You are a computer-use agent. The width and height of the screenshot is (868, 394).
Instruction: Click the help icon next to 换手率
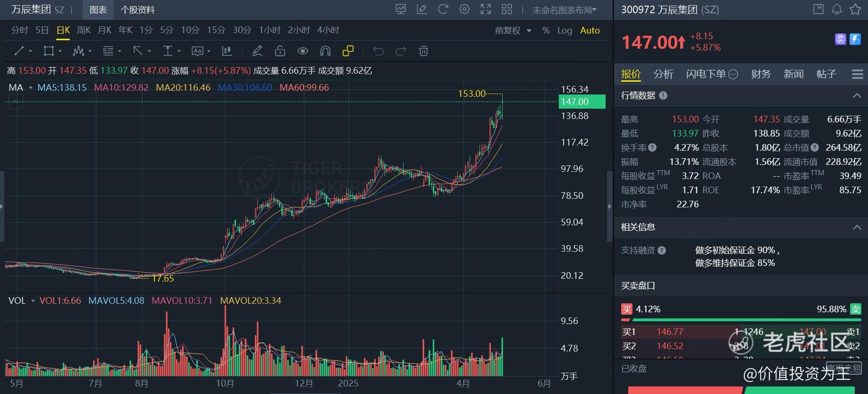pyautogui.click(x=652, y=147)
